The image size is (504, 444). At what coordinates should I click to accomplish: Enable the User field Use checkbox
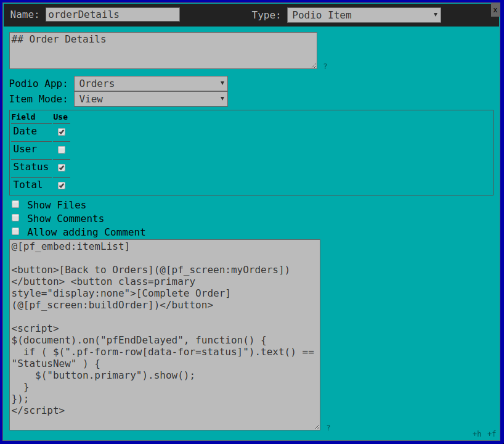pyautogui.click(x=62, y=150)
